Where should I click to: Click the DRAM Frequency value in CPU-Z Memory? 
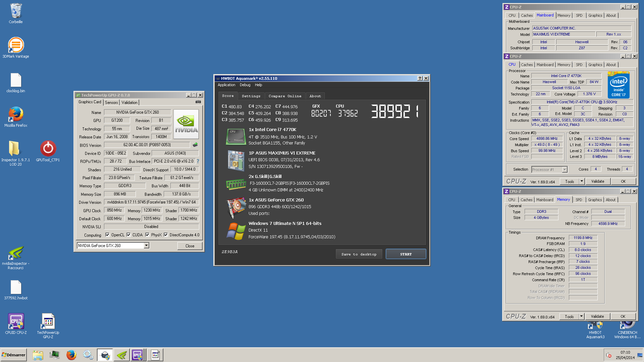pyautogui.click(x=583, y=238)
